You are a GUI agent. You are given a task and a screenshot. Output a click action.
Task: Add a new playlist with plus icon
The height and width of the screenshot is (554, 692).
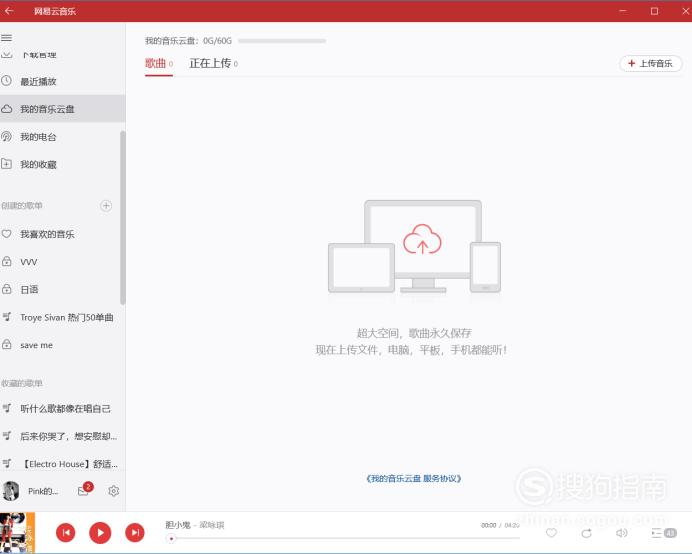pyautogui.click(x=106, y=206)
